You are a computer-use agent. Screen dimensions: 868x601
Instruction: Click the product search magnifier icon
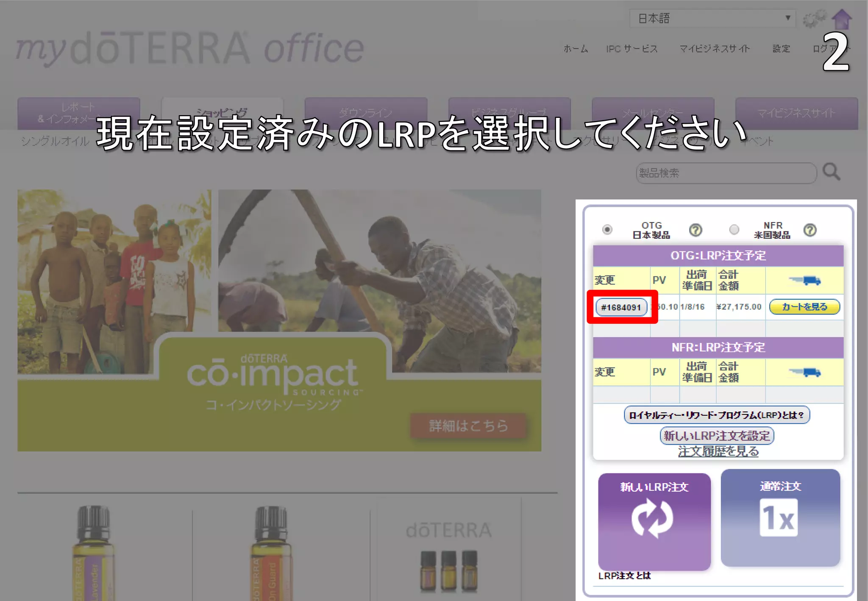point(831,172)
